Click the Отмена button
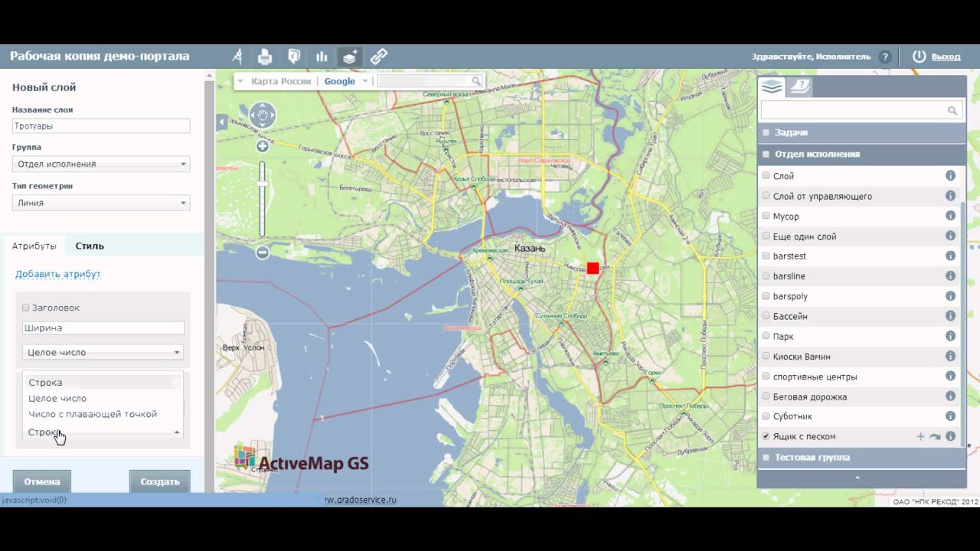The image size is (980, 551). coord(42,481)
